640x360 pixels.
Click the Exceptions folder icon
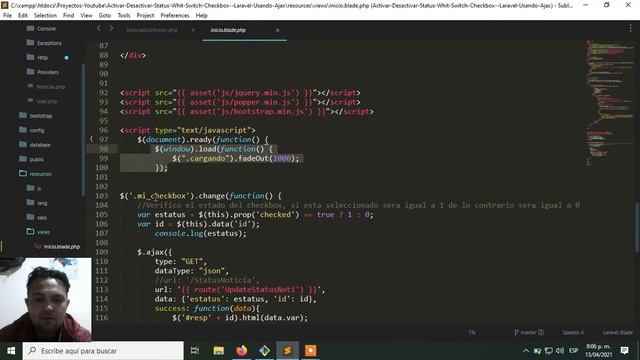pos(30,42)
